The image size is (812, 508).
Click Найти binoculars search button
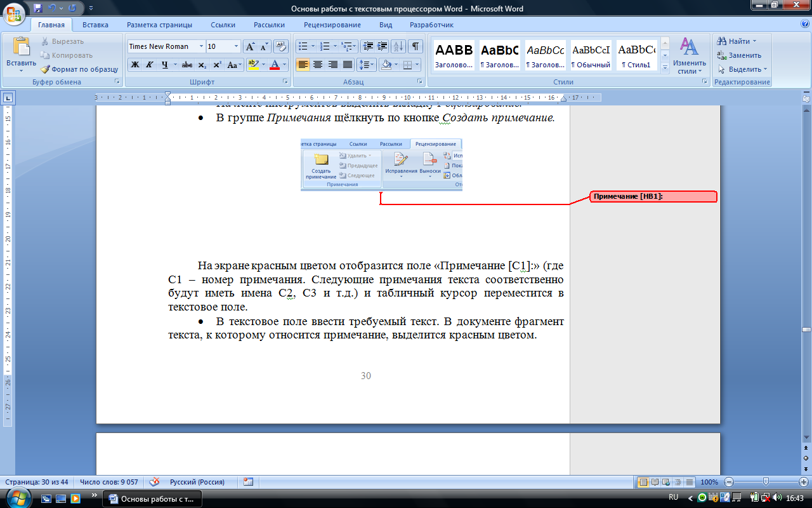[737, 41]
